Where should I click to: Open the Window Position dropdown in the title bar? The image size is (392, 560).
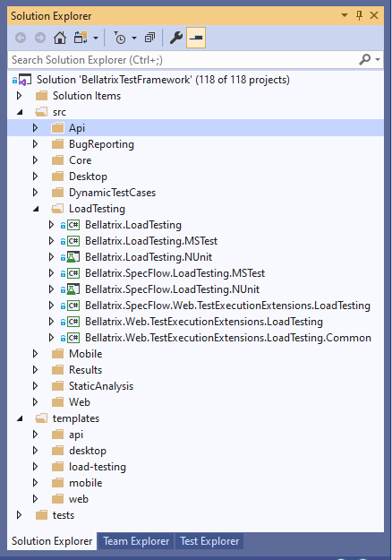pyautogui.click(x=345, y=15)
